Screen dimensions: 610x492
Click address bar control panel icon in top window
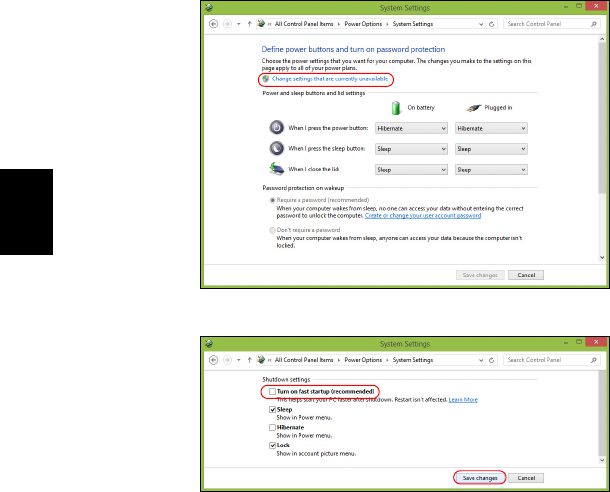tap(261, 24)
